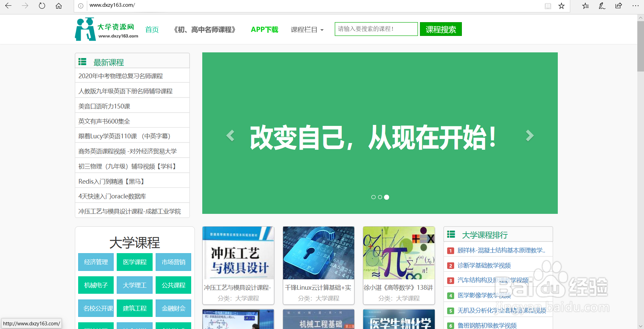The width and height of the screenshot is (644, 329).
Task: Open the 医学生物化学 course thumbnail
Action: coord(399,319)
